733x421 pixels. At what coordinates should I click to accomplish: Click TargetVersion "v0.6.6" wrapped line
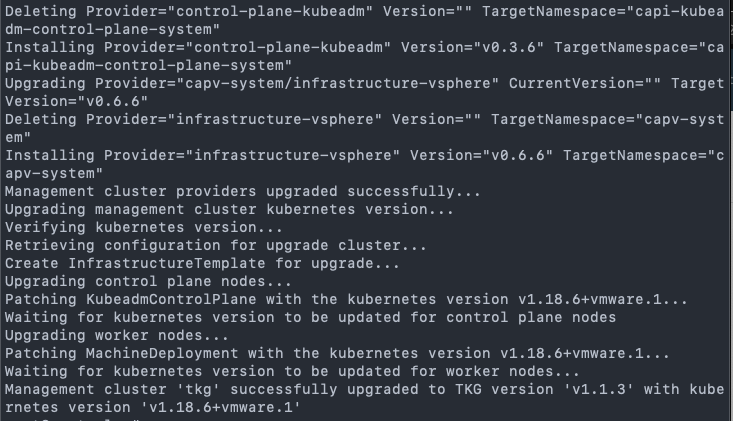click(x=76, y=101)
